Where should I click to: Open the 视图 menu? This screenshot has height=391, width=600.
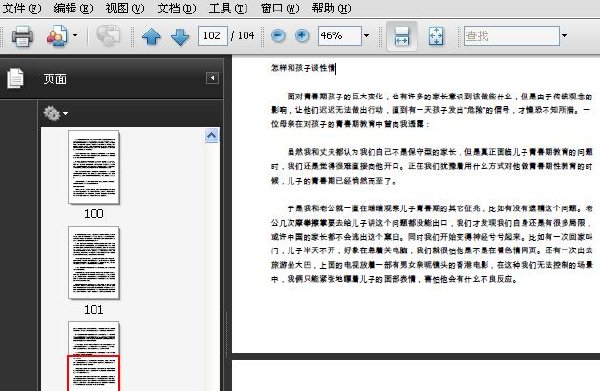coord(125,8)
